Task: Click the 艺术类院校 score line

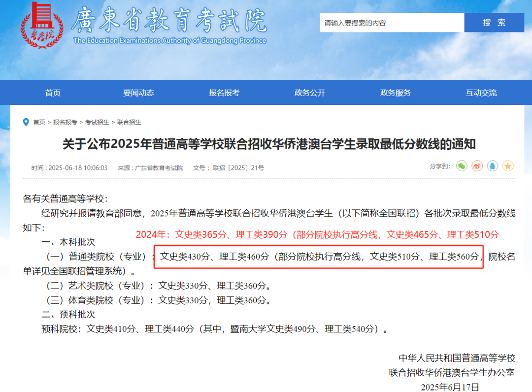Action: point(159,286)
